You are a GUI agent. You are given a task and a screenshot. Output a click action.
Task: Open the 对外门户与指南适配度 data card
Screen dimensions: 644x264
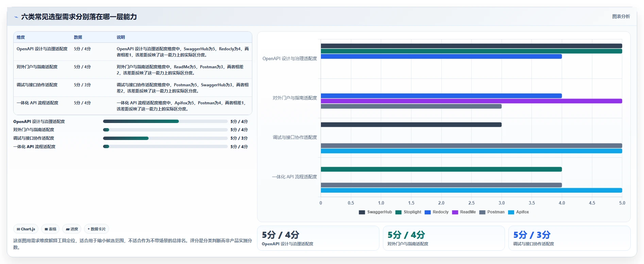(444, 238)
